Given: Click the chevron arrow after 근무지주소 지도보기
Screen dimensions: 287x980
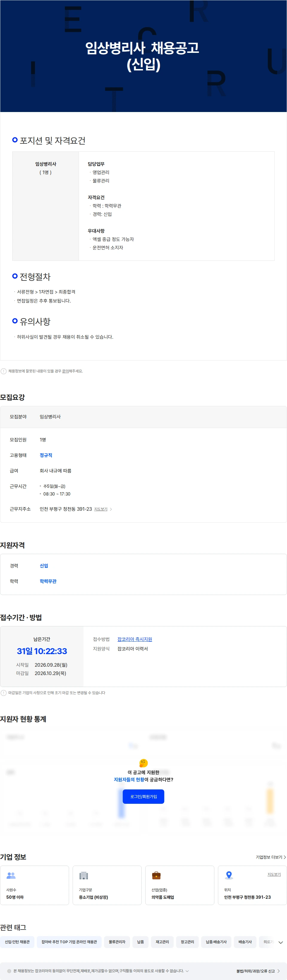Looking at the screenshot, I should [111, 509].
